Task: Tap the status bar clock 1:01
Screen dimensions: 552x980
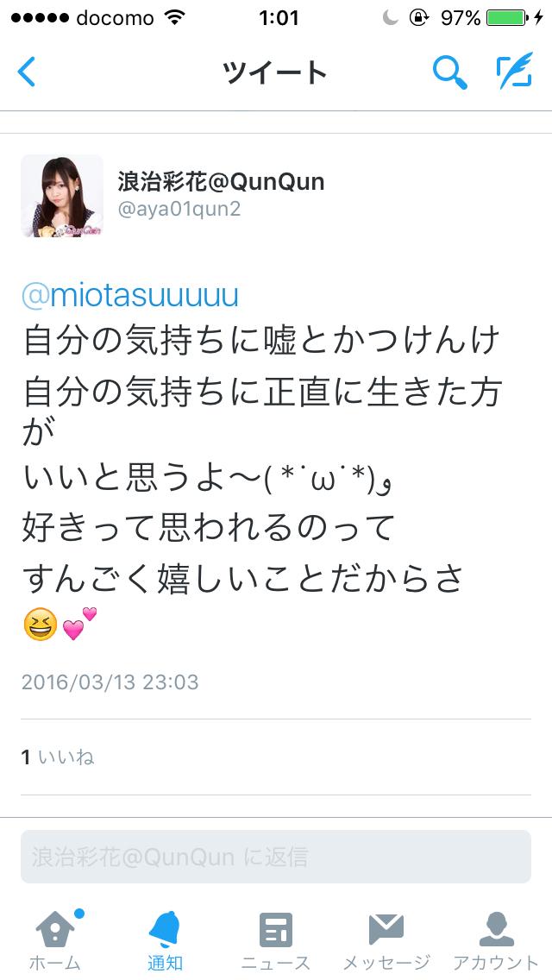Action: [x=279, y=17]
